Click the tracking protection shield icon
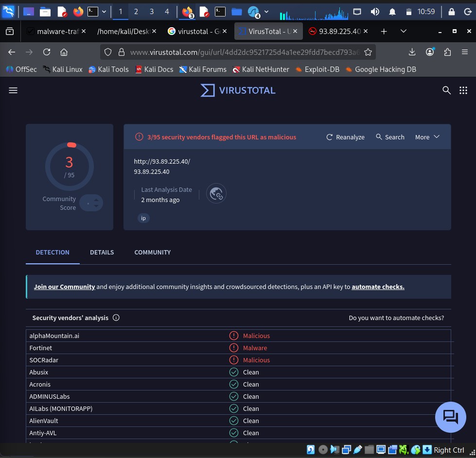The image size is (476, 458). coord(108,52)
